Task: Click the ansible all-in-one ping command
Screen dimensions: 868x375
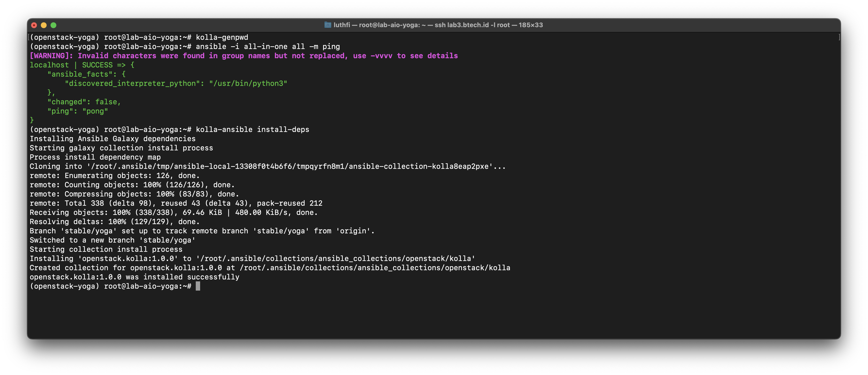Action: (x=185, y=47)
